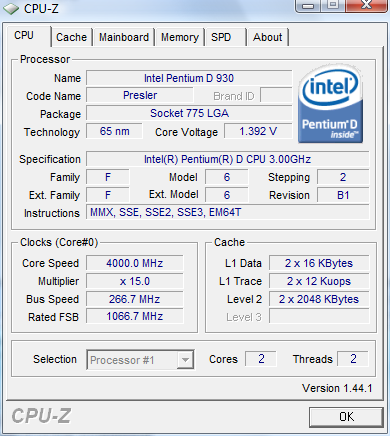Select the CPU tab
The width and height of the screenshot is (390, 436).
pyautogui.click(x=28, y=36)
